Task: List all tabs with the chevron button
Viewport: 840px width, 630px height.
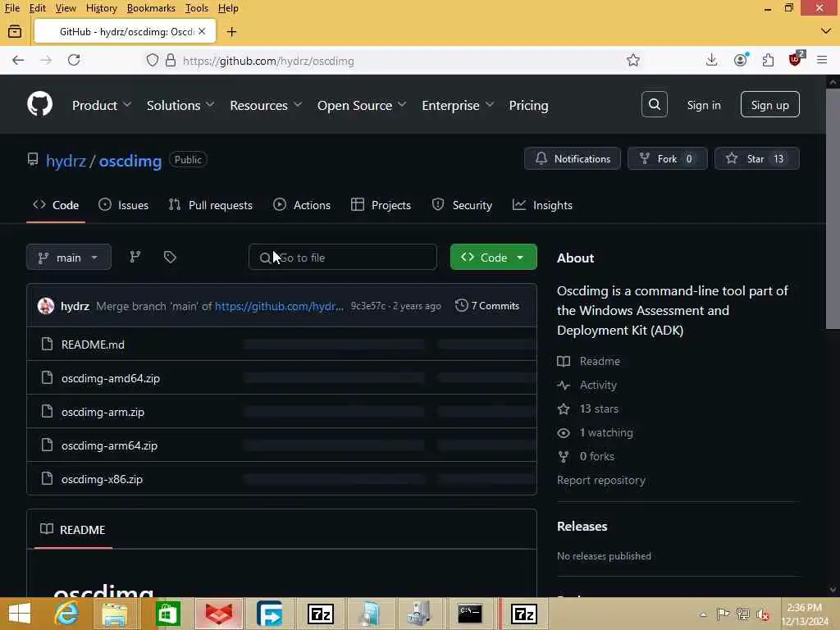Action: 825,32
